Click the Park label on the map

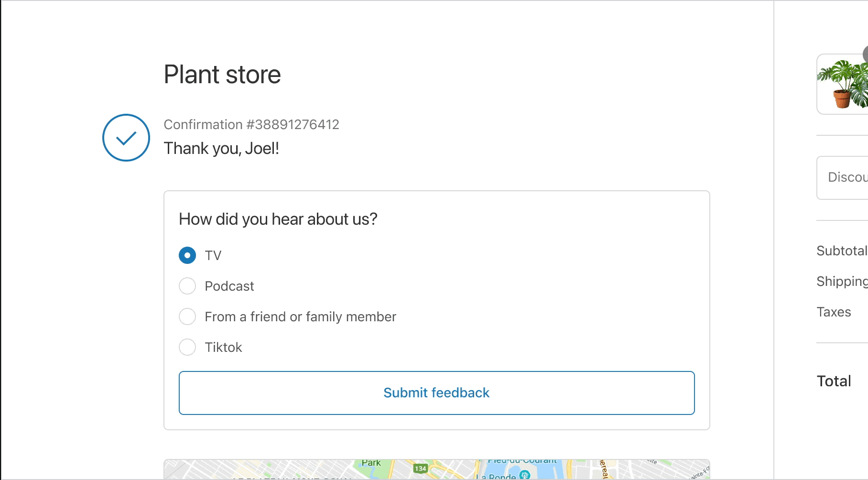(371, 463)
